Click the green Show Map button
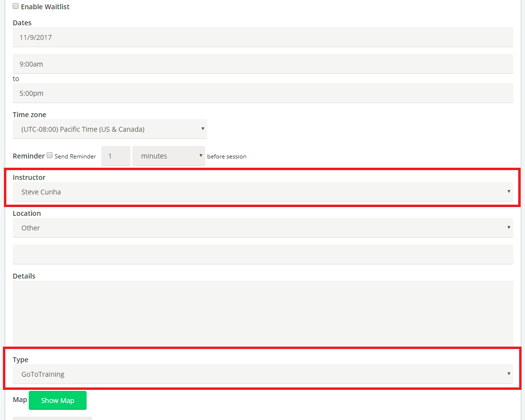The width and height of the screenshot is (525, 420). 57,400
